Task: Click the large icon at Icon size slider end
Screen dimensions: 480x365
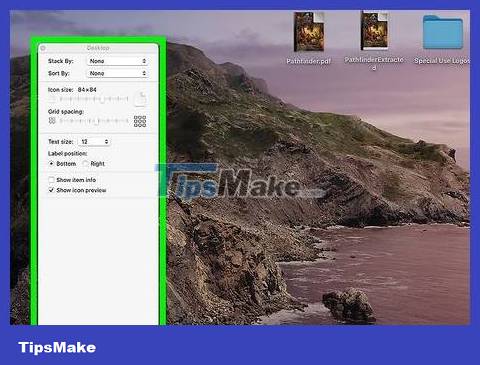Action: pos(140,99)
